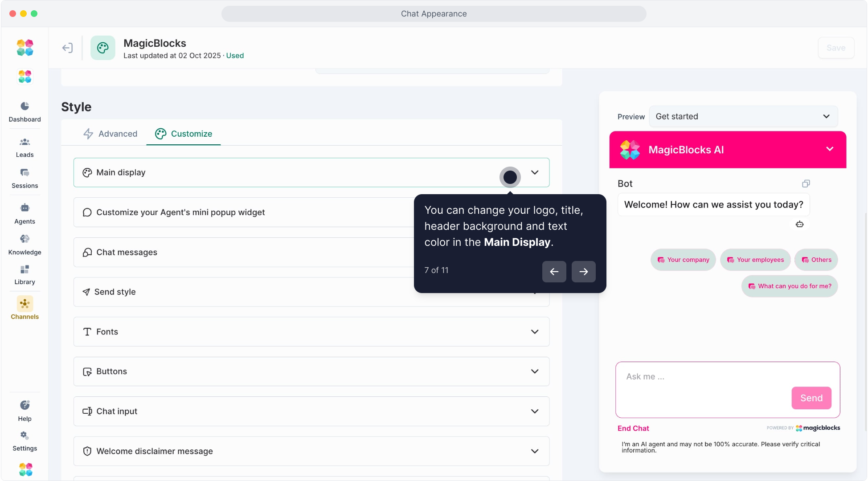Open the Dashboard sidebar icon
The image size is (868, 481).
(25, 111)
